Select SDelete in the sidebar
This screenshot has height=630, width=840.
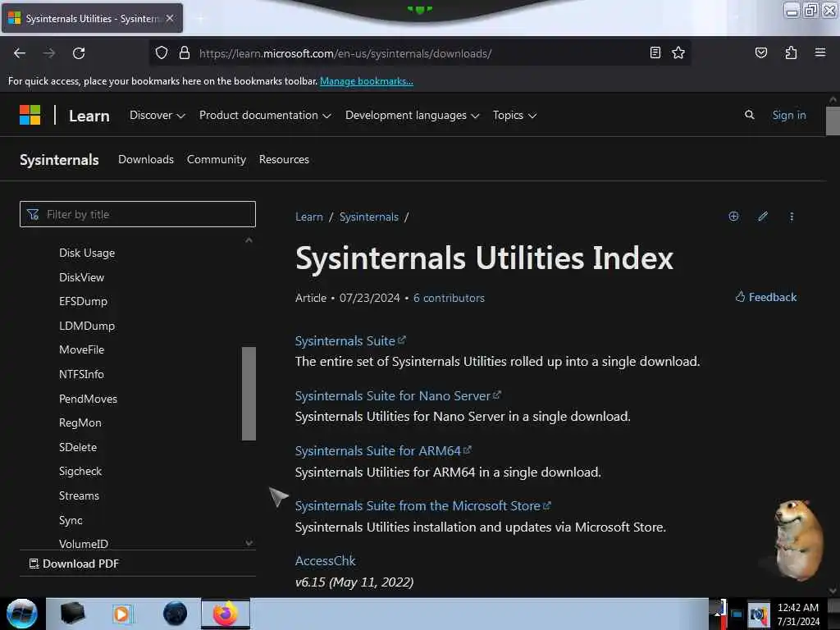(x=78, y=447)
